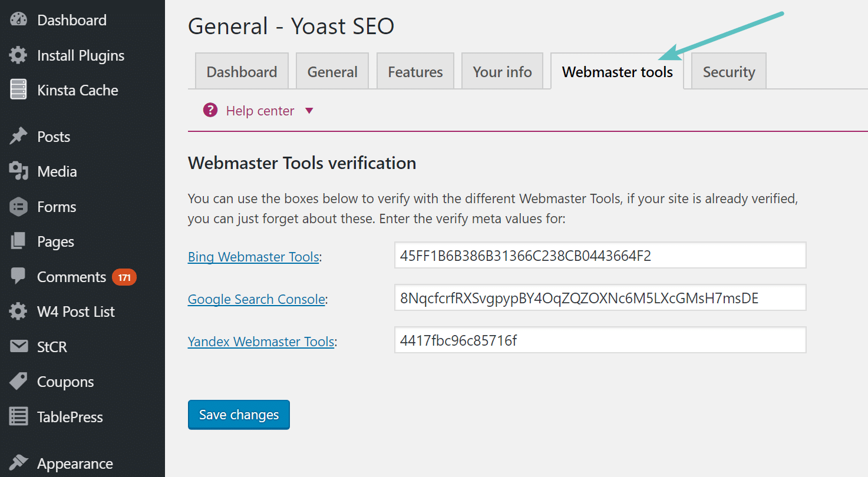This screenshot has width=868, height=477.
Task: Click the Kinsta Cache server icon
Action: (18, 90)
